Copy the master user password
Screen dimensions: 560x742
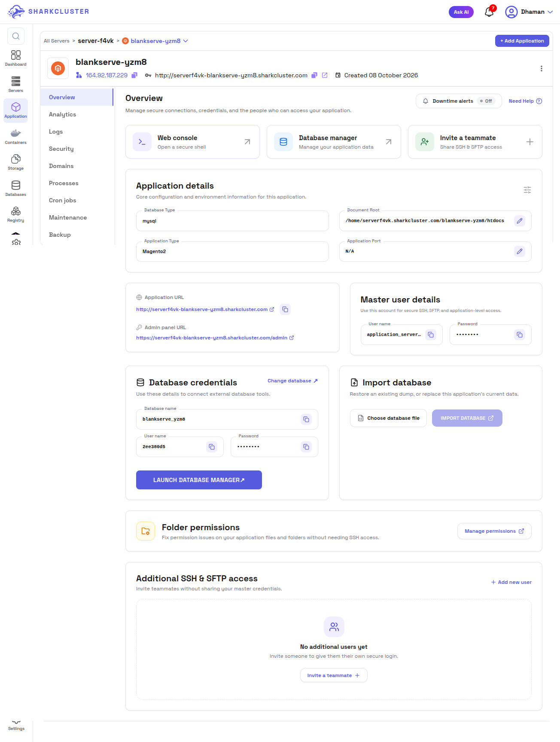pos(520,335)
